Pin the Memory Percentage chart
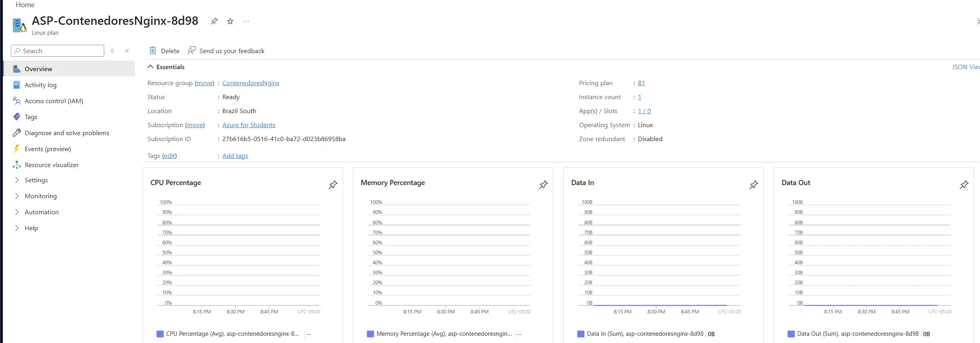 (x=543, y=185)
